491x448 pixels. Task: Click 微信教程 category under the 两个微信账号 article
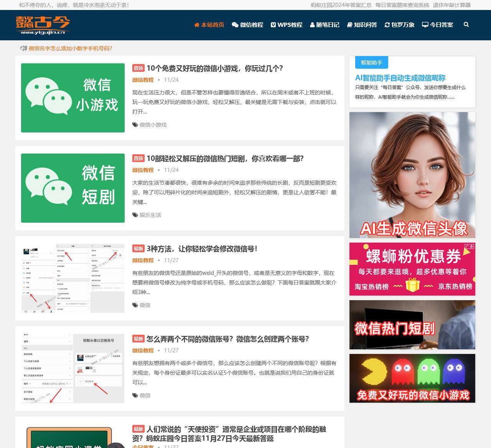[x=143, y=350]
